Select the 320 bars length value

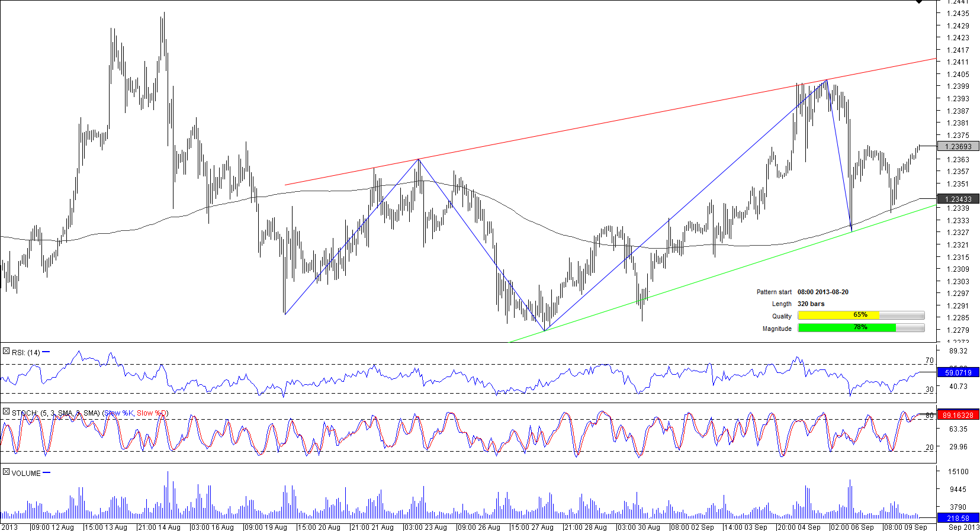click(x=811, y=304)
